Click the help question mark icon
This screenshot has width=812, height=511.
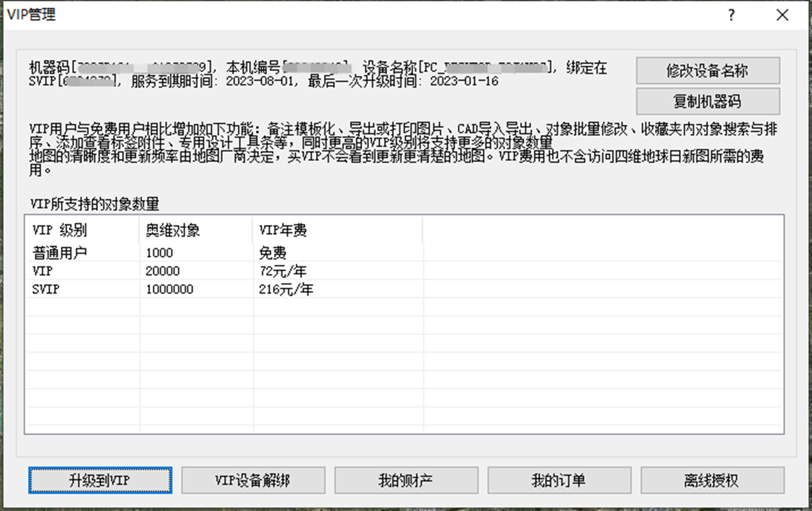click(x=731, y=15)
